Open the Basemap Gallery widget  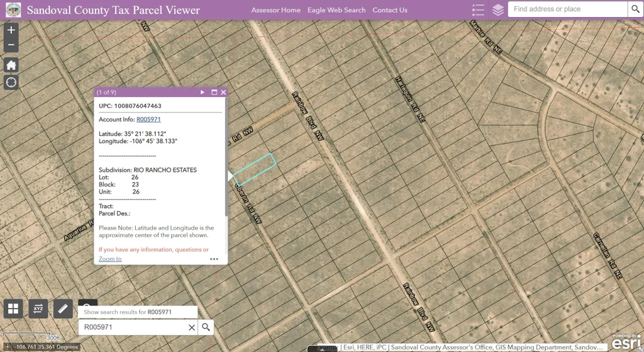[x=13, y=309]
